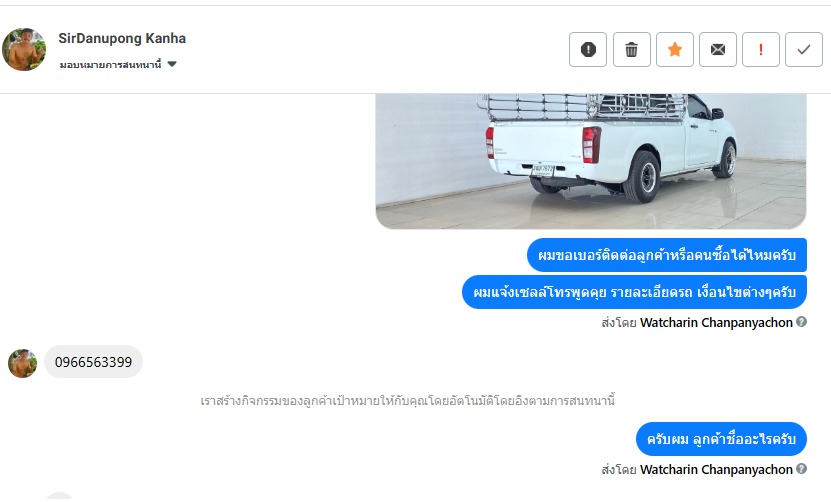Mark conversation unread with envelope icon
Viewport: 831px width, 502px height.
coord(718,49)
